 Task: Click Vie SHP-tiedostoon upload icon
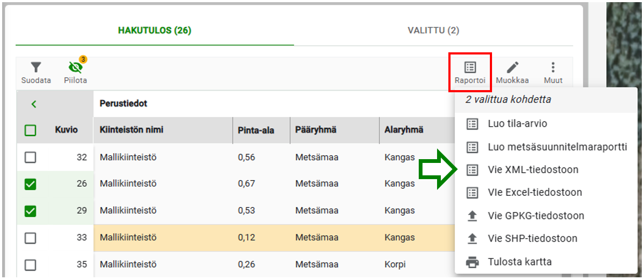472,239
